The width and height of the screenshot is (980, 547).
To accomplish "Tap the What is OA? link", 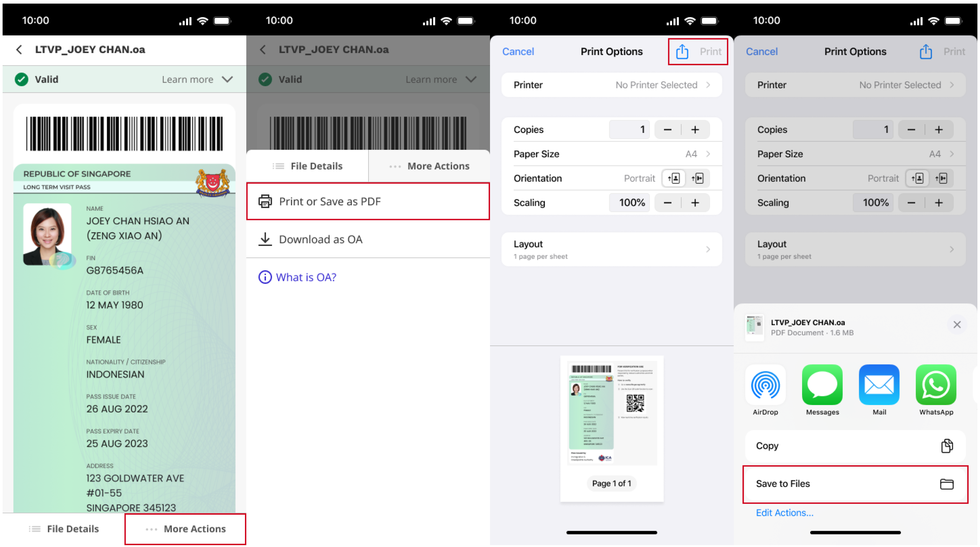I will click(x=306, y=277).
